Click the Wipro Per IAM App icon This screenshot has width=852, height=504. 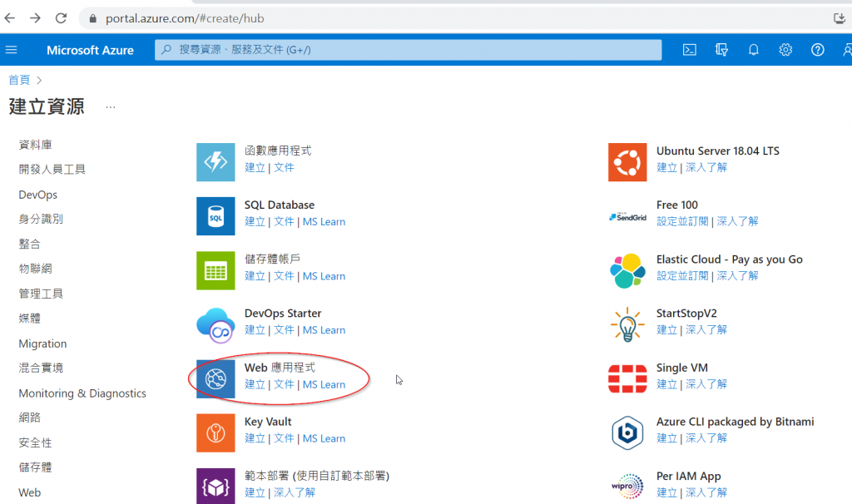[x=627, y=486]
